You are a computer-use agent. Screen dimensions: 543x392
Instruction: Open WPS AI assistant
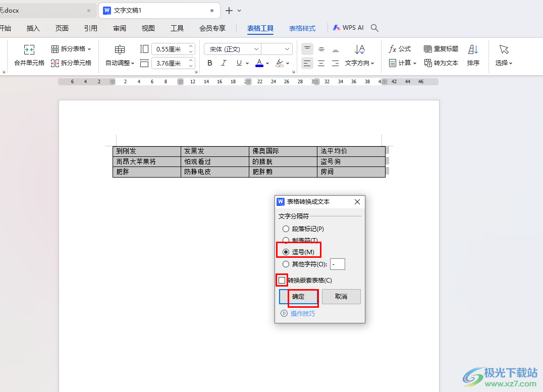(x=348, y=28)
